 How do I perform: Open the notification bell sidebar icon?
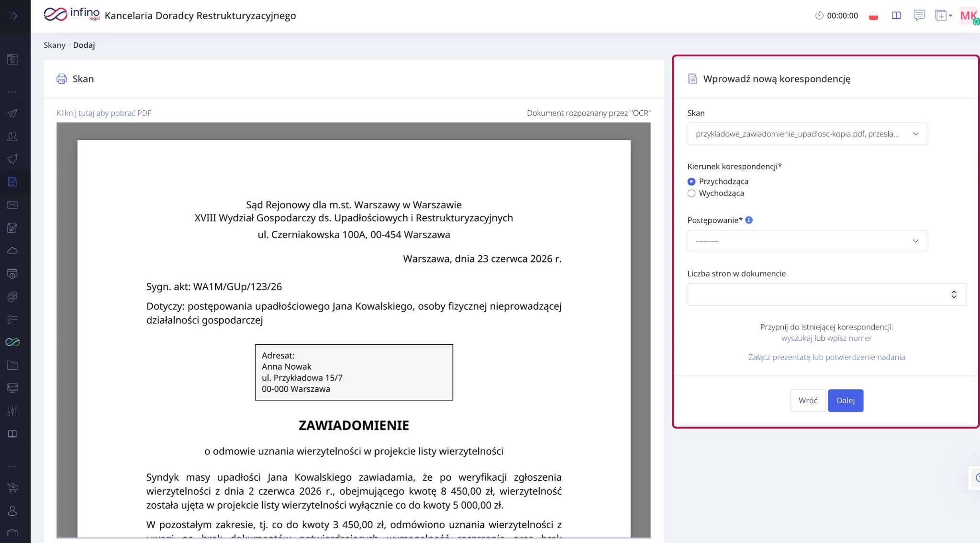tap(12, 159)
